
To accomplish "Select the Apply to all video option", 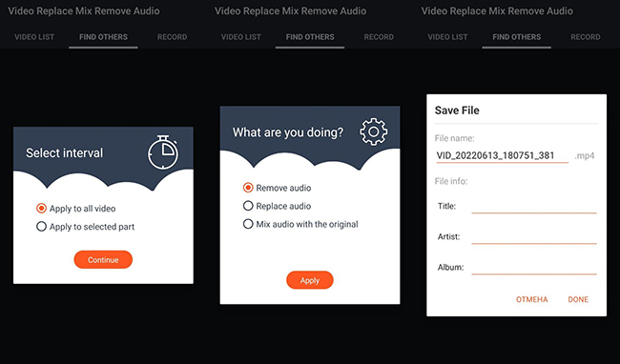I will 76,209.
